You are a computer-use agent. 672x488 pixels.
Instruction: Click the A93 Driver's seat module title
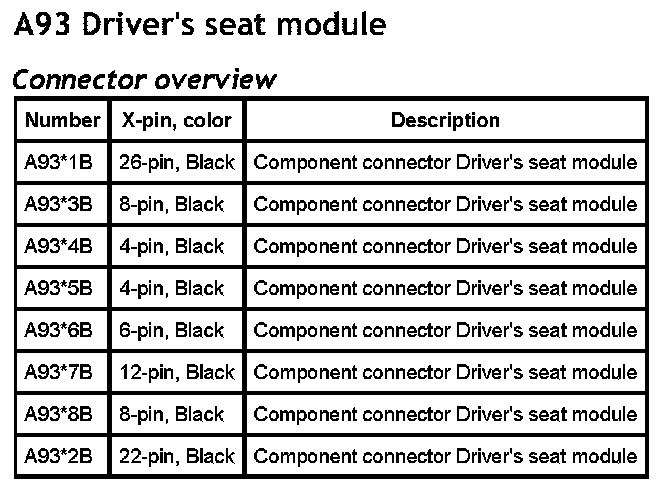click(x=200, y=25)
